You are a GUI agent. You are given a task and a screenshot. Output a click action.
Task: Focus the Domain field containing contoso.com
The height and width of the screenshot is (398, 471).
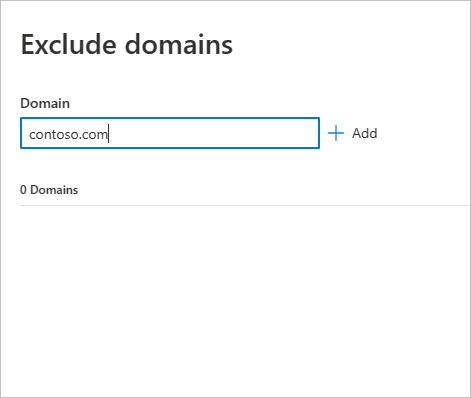(x=170, y=133)
